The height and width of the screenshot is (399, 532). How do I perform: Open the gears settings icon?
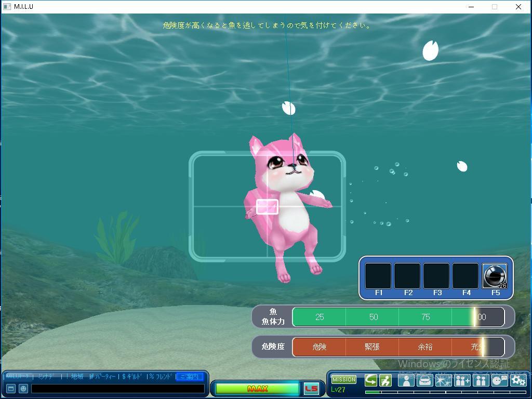pyautogui.click(x=518, y=380)
